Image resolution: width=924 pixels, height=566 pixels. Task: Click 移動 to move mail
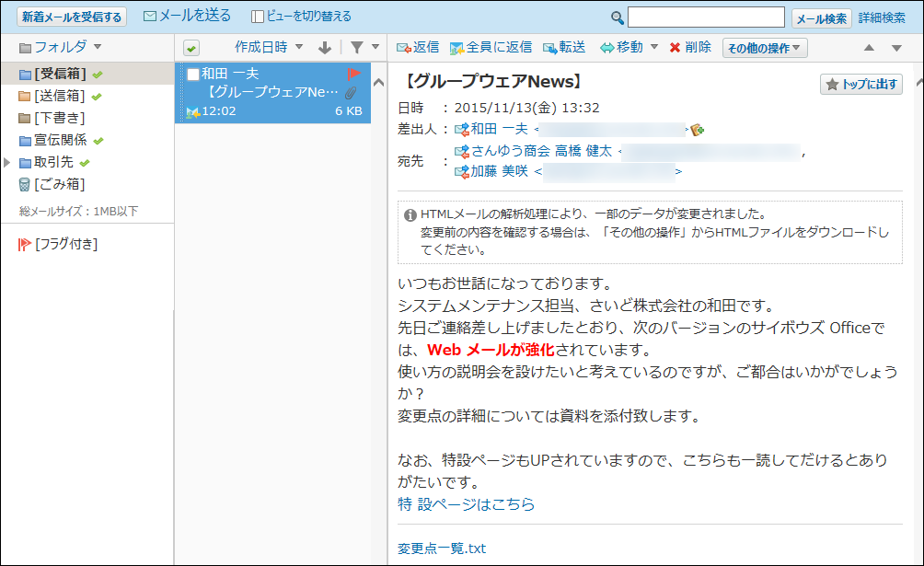click(622, 47)
